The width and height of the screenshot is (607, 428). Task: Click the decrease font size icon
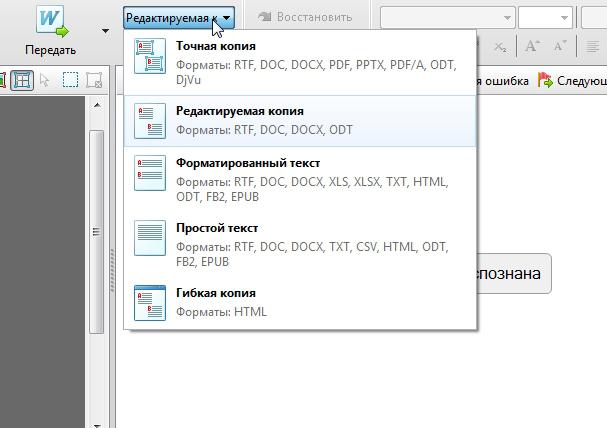point(560,46)
